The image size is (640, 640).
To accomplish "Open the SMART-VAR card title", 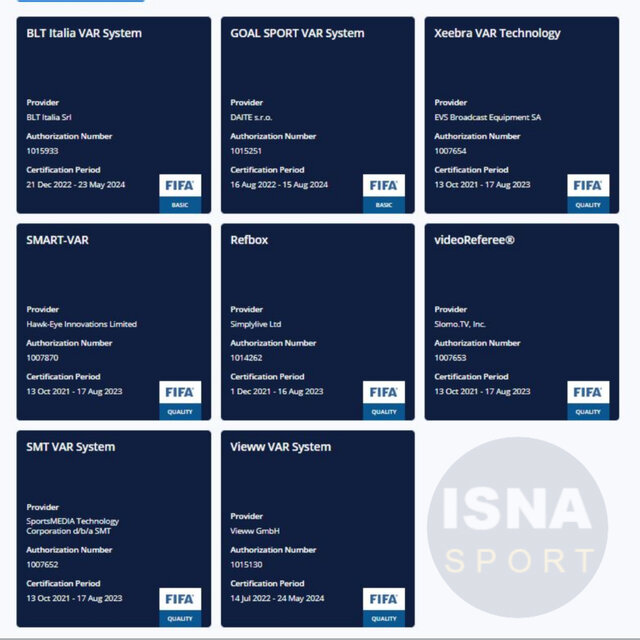I will [x=64, y=240].
